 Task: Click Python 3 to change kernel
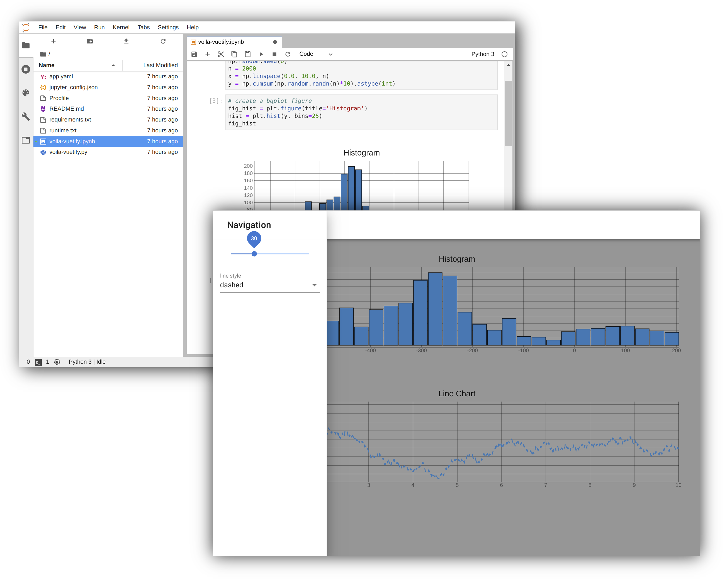coord(483,54)
